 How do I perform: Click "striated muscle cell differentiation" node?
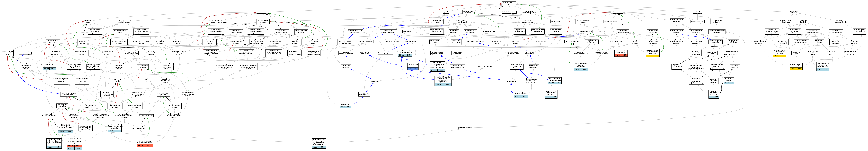513,53
